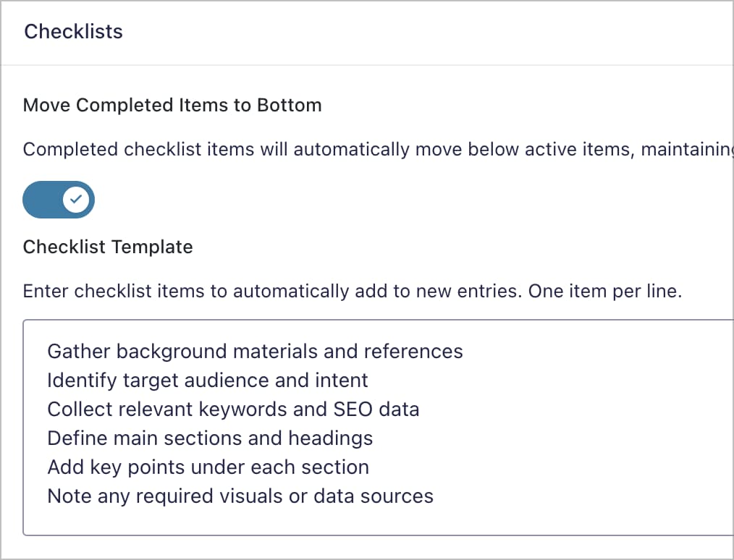Screen dimensions: 734x560
Task: Click the Move Completed Items to Bottom label
Action: [172, 105]
